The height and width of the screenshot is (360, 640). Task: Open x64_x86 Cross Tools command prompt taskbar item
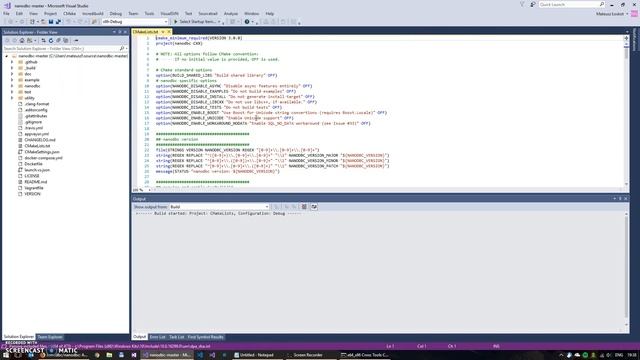coord(365,355)
